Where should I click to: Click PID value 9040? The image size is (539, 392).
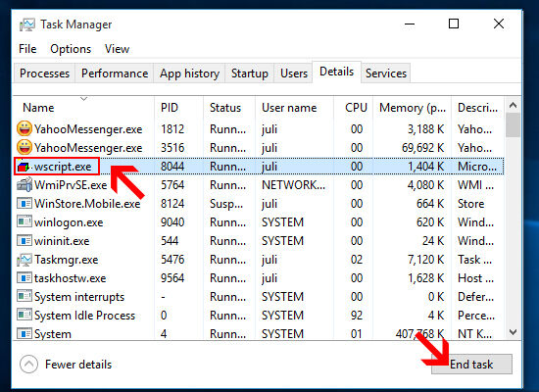pyautogui.click(x=172, y=222)
